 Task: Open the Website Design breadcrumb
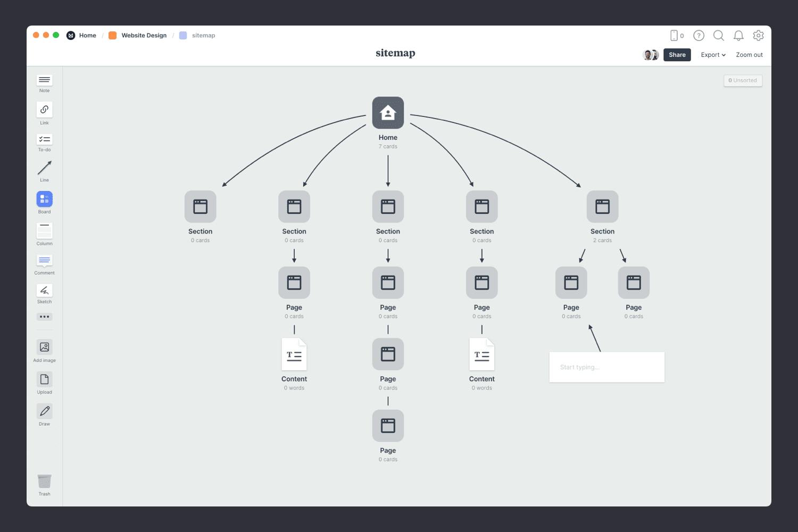click(x=144, y=35)
